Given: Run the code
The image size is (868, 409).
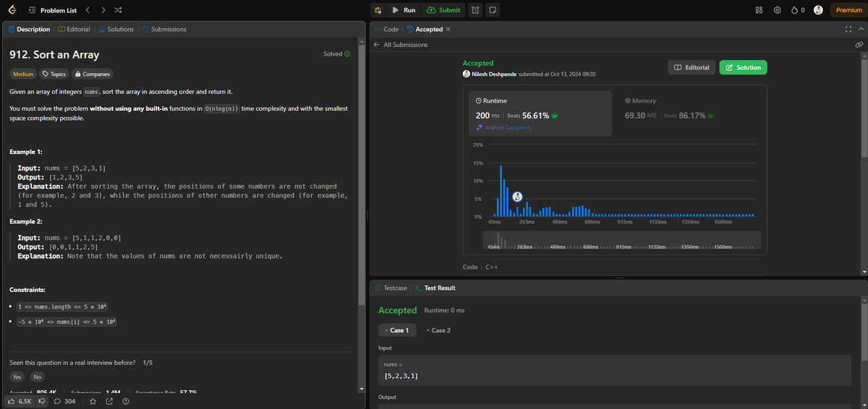Looking at the screenshot, I should pyautogui.click(x=404, y=10).
